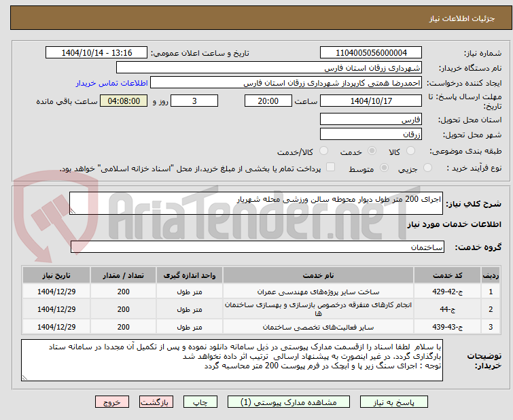
Task: Click the resize handle of description box
Action: click(x=73, y=211)
